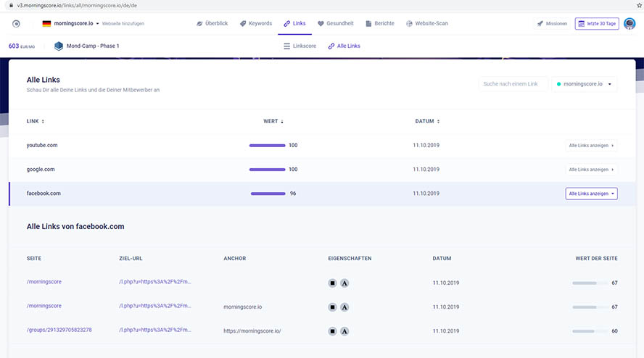Image resolution: width=644 pixels, height=358 pixels.
Task: Collapse Alle Links anzeigen for facebook.com
Action: (x=591, y=193)
